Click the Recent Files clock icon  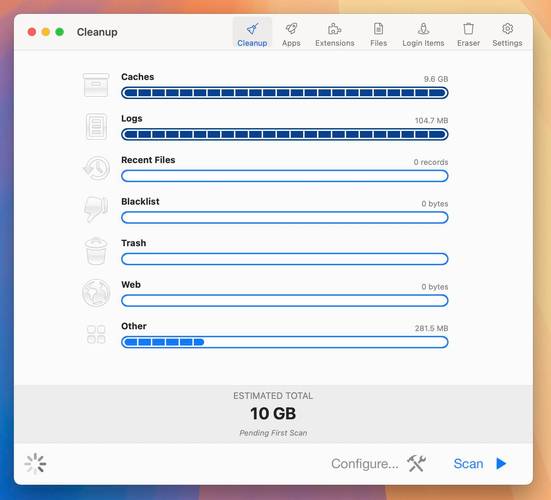(96, 168)
